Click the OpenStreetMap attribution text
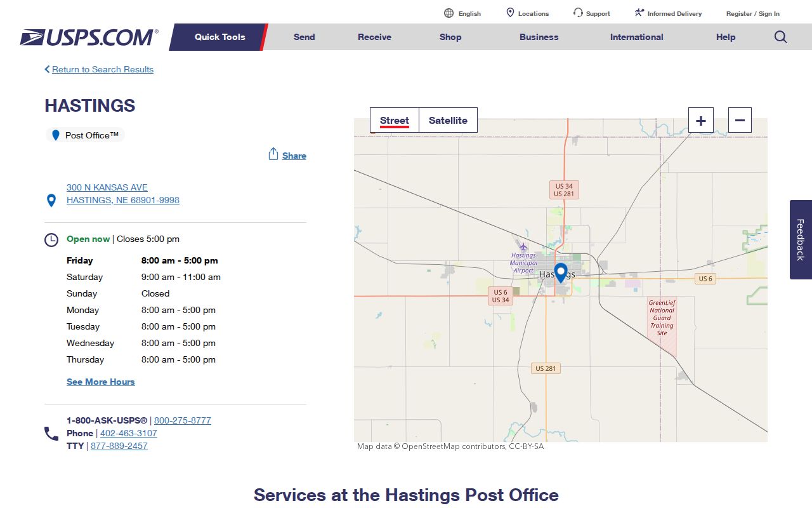 pos(450,446)
